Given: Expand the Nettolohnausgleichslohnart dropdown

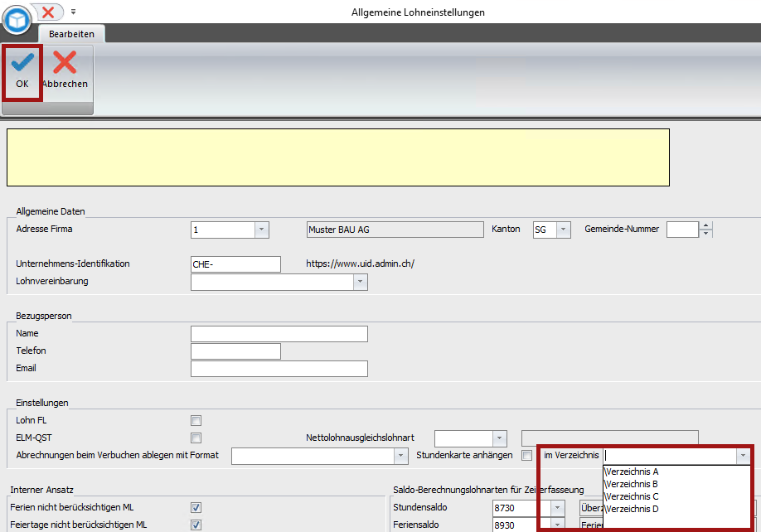Looking at the screenshot, I should [x=498, y=438].
